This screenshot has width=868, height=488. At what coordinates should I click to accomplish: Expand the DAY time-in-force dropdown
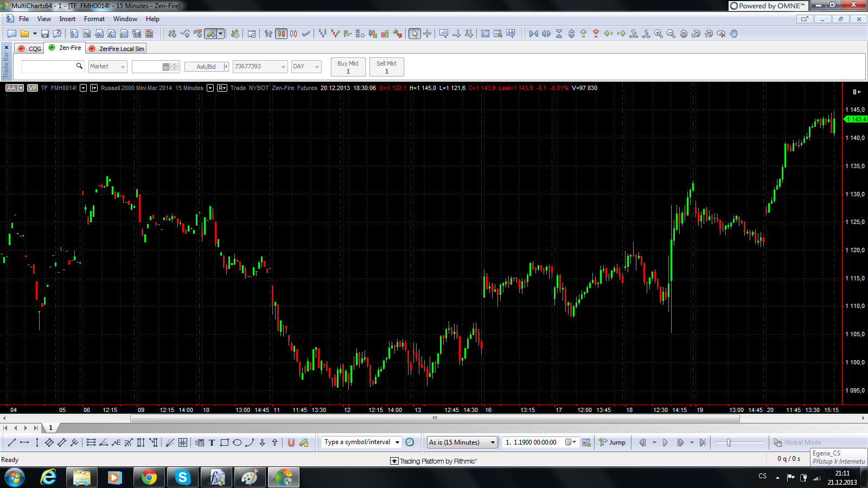[x=306, y=67]
